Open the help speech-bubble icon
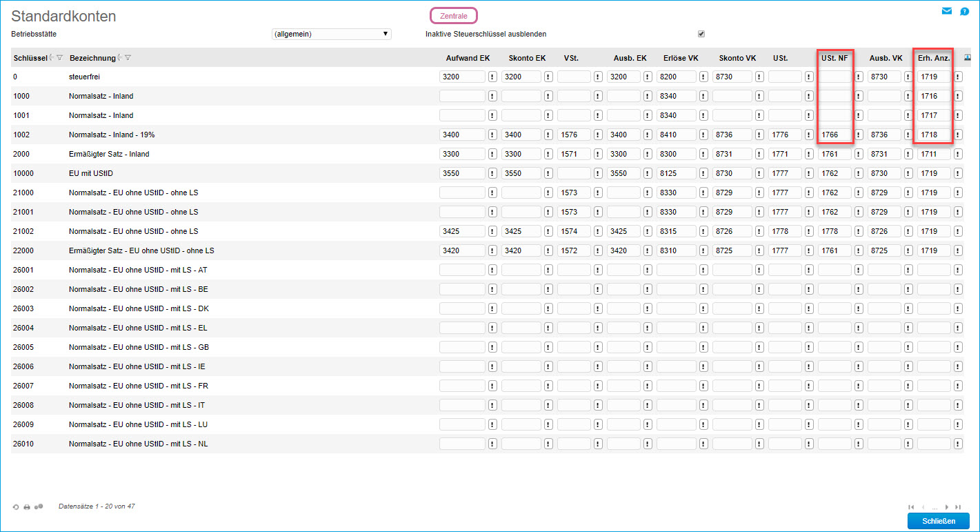This screenshot has width=980, height=532. tap(965, 11)
